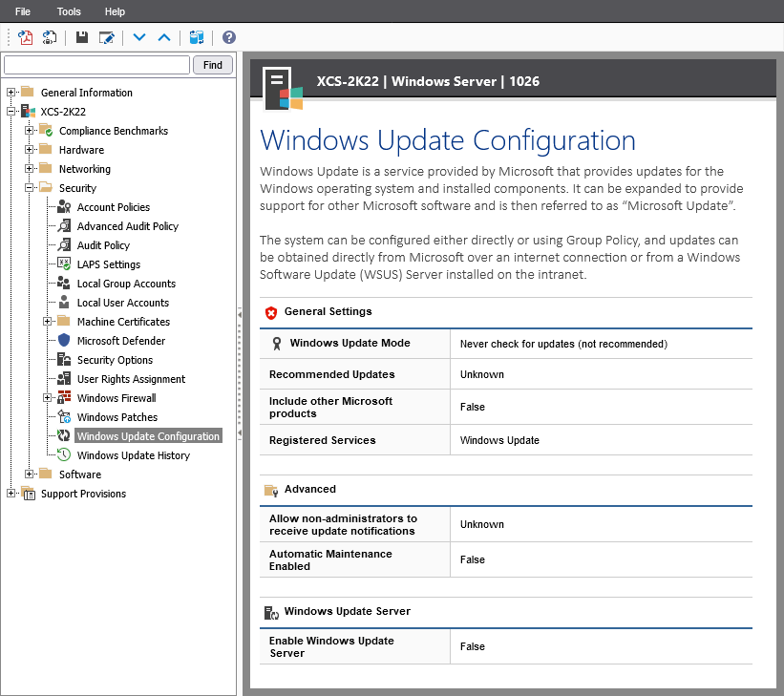Click the export to code file icon
The image size is (784, 696).
coord(50,37)
